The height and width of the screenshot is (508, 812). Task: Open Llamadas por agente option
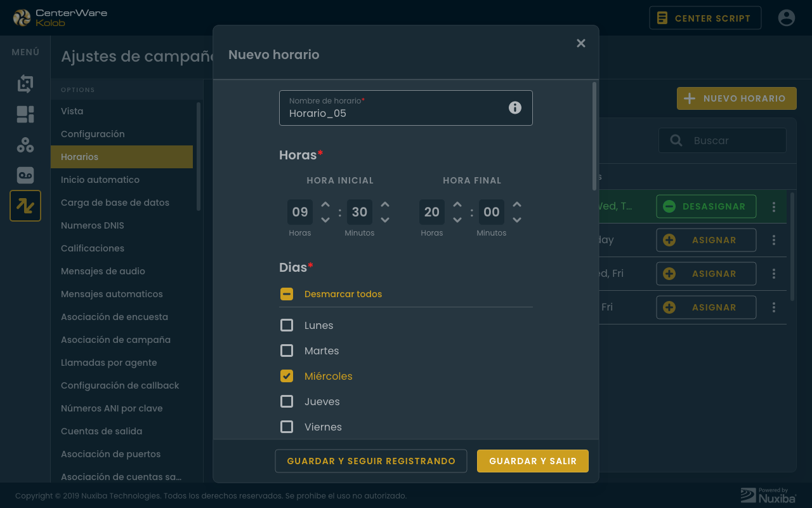122,363
